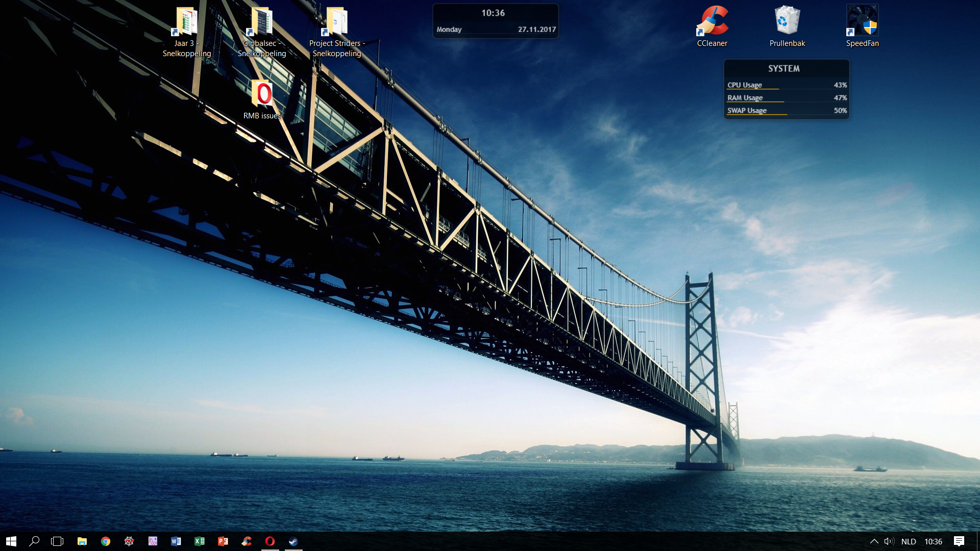Open the volume control speaker icon

coord(889,541)
